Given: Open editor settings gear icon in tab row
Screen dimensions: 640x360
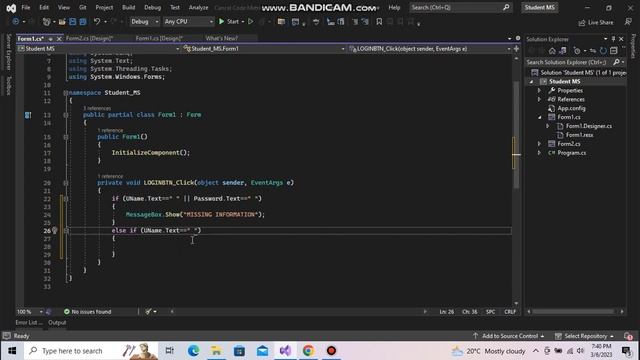Looking at the screenshot, I should coord(518,38).
